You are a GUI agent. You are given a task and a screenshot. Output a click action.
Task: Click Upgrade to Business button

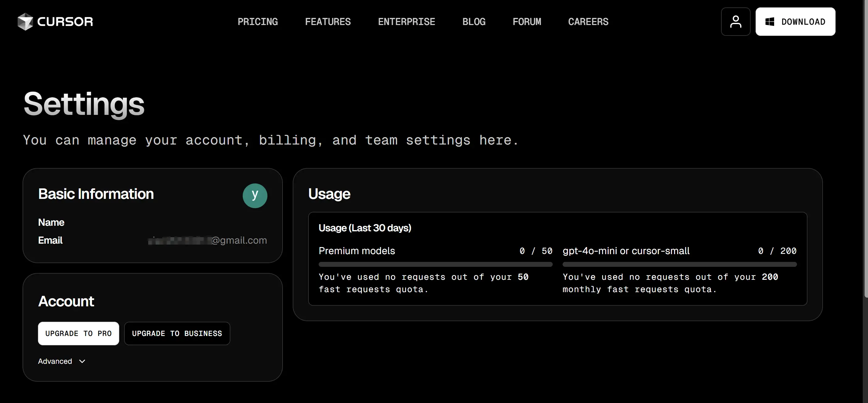pyautogui.click(x=177, y=333)
